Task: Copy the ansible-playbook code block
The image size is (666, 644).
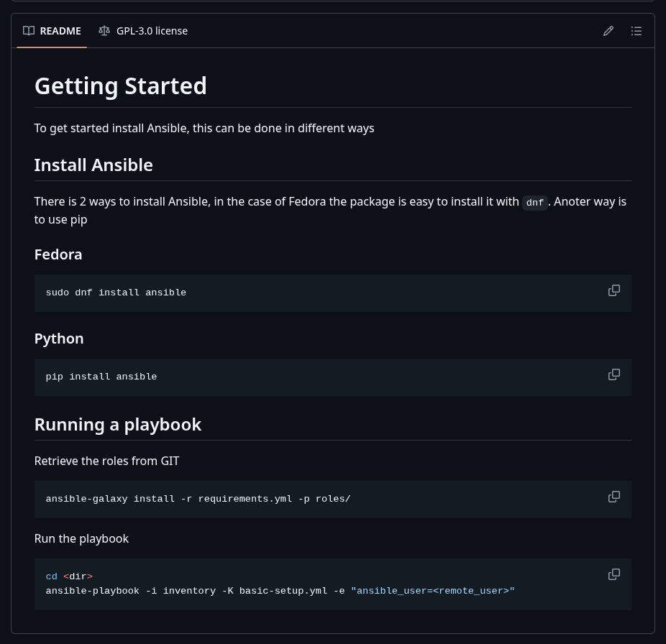Action: [x=614, y=574]
